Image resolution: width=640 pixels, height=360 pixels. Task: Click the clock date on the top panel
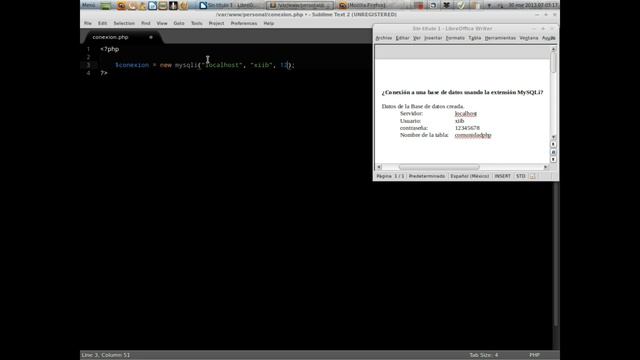point(533,5)
